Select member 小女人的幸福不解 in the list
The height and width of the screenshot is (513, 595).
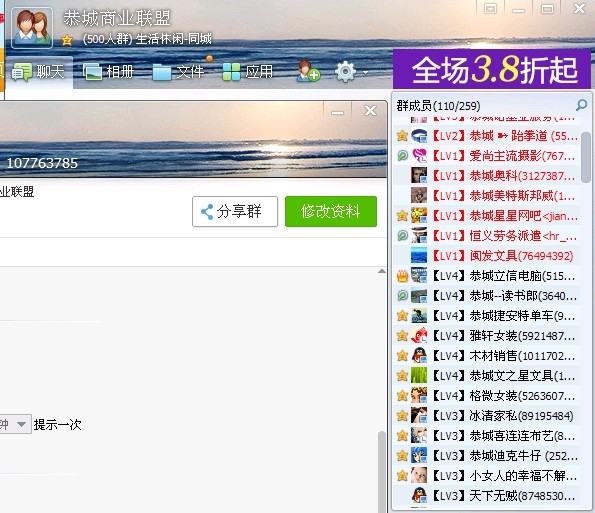pyautogui.click(x=487, y=476)
